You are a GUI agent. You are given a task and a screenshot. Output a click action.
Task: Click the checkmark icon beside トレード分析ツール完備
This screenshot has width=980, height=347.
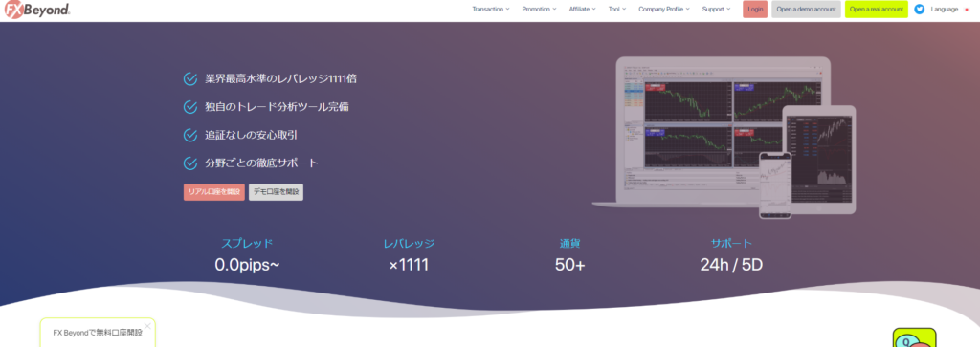coord(190,107)
